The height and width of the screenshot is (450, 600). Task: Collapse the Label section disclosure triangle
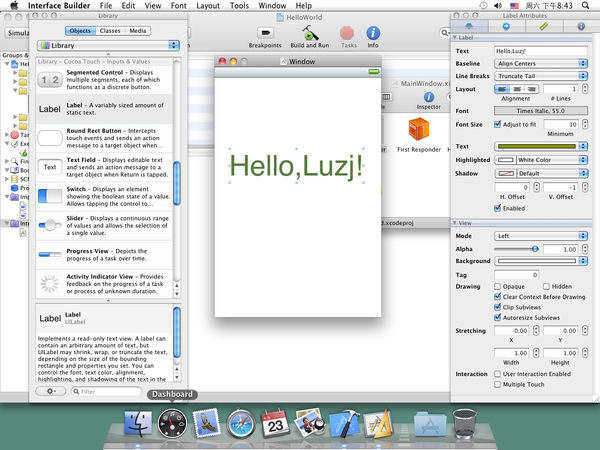point(455,37)
